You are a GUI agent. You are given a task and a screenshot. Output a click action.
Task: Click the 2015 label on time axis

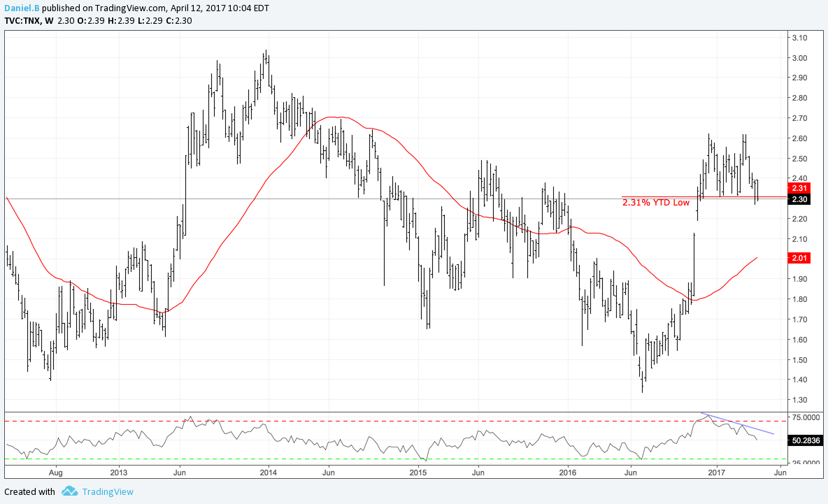coord(417,473)
